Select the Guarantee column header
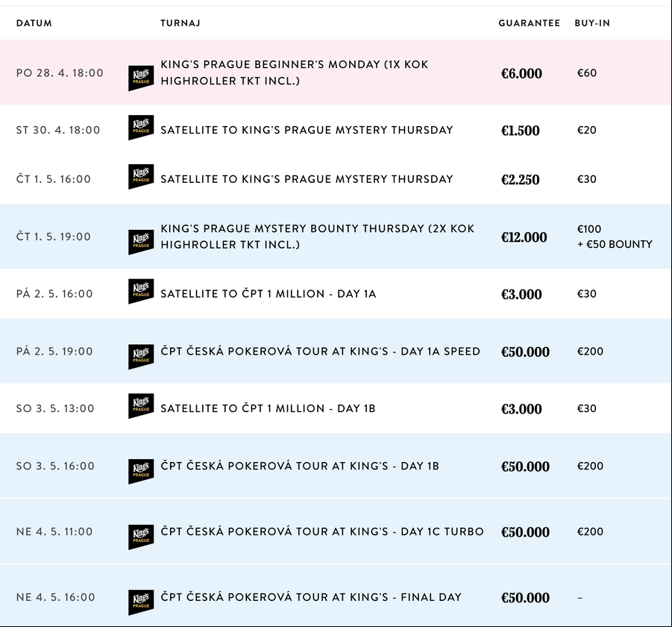The image size is (672, 627). tap(530, 23)
